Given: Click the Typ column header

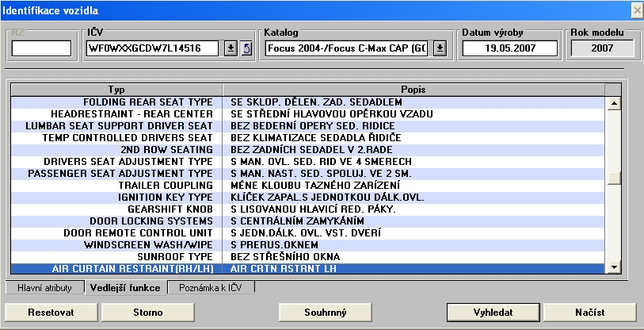Looking at the screenshot, I should pos(116,89).
